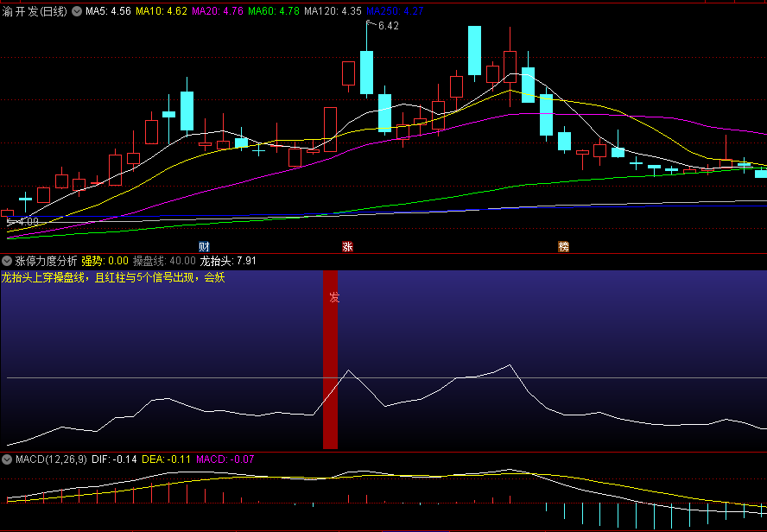767x532 pixels.
Task: Expand the 涨停力度分析 indicator menu arrow
Action: pos(7,261)
